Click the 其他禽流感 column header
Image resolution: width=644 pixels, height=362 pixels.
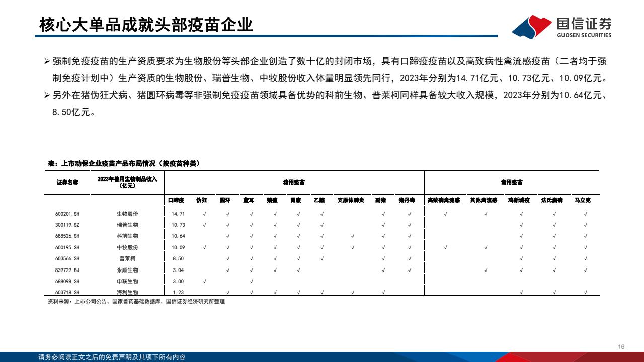pyautogui.click(x=484, y=200)
